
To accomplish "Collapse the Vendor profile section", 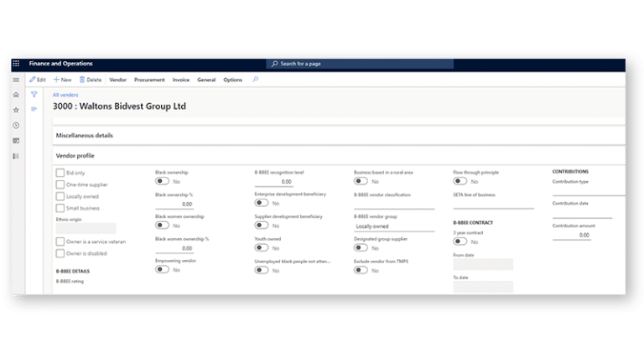I will click(75, 156).
